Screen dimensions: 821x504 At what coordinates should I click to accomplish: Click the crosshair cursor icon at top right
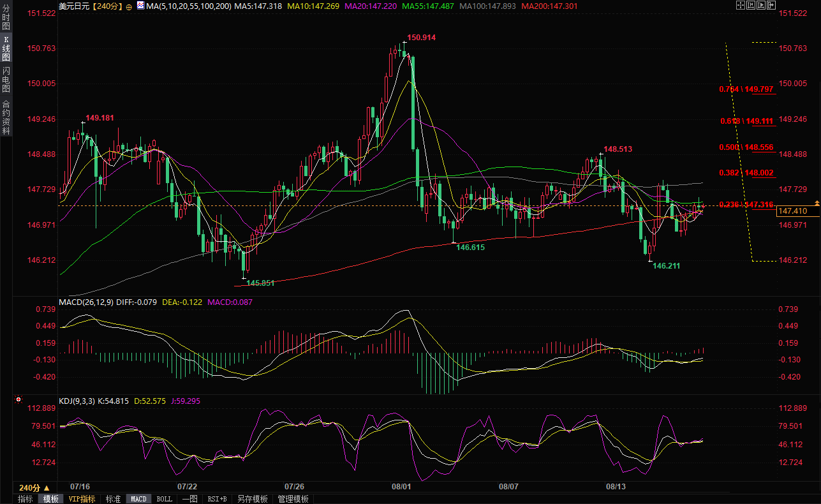click(x=741, y=5)
